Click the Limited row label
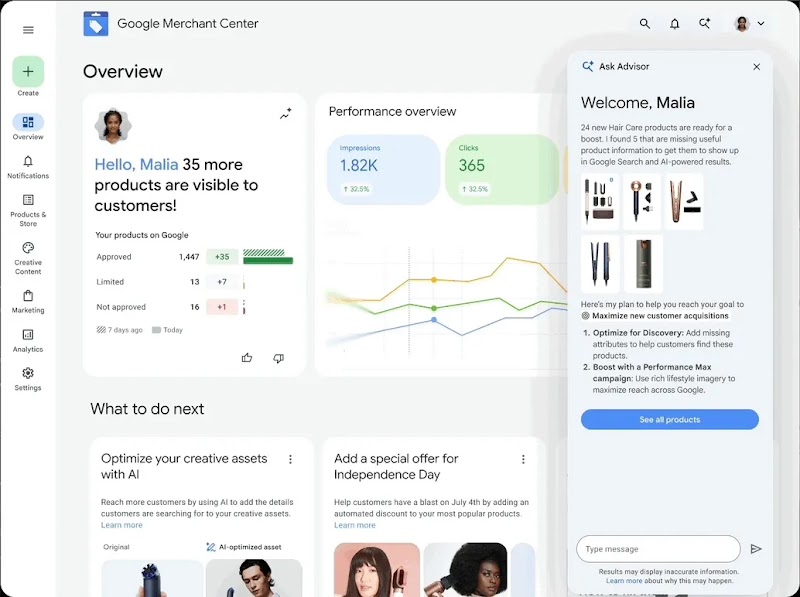The height and width of the screenshot is (597, 800). click(110, 282)
